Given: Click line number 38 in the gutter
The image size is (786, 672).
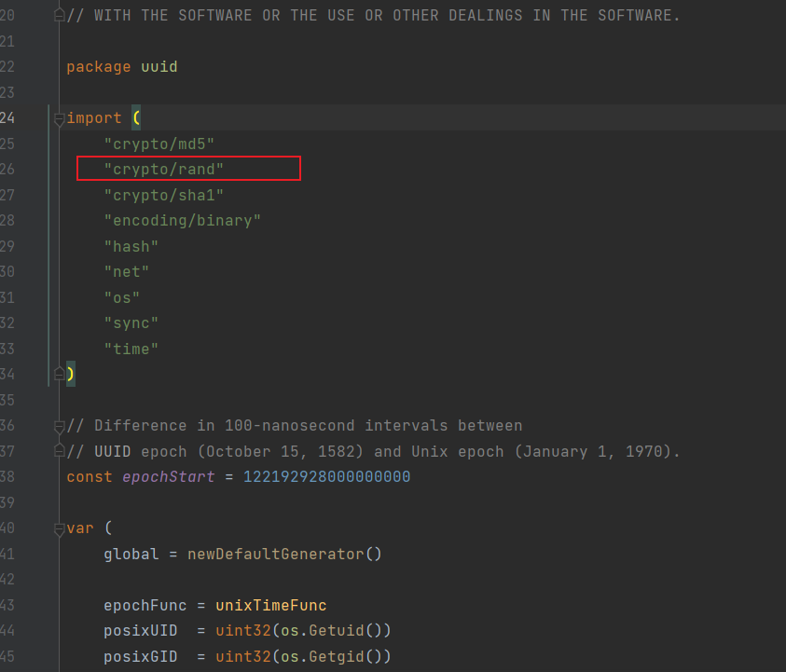Looking at the screenshot, I should [x=7, y=477].
